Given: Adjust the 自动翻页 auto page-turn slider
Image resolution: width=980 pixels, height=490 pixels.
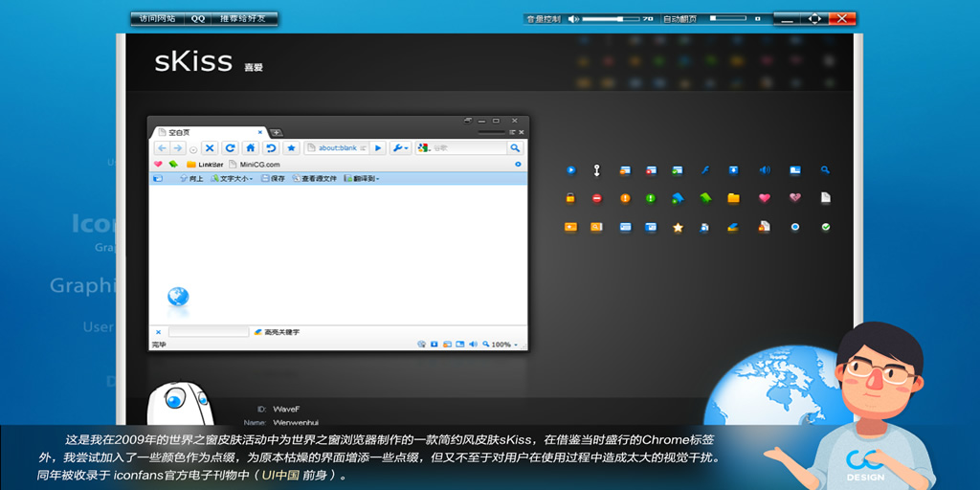Looking at the screenshot, I should coord(728,19).
